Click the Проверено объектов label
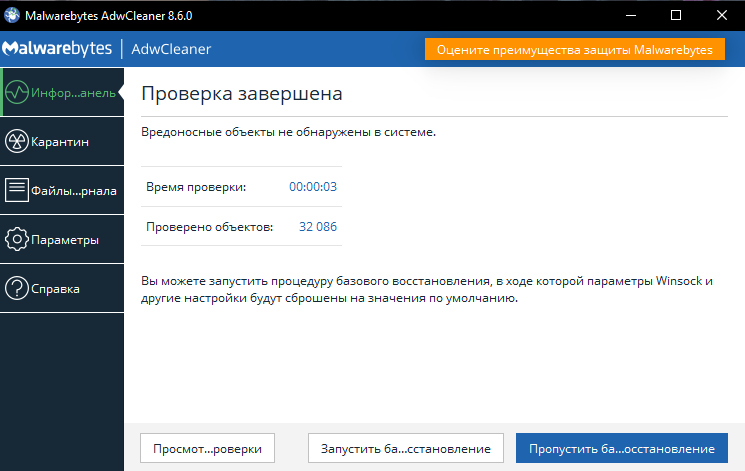Viewport: 745px width, 471px height. pos(210,227)
